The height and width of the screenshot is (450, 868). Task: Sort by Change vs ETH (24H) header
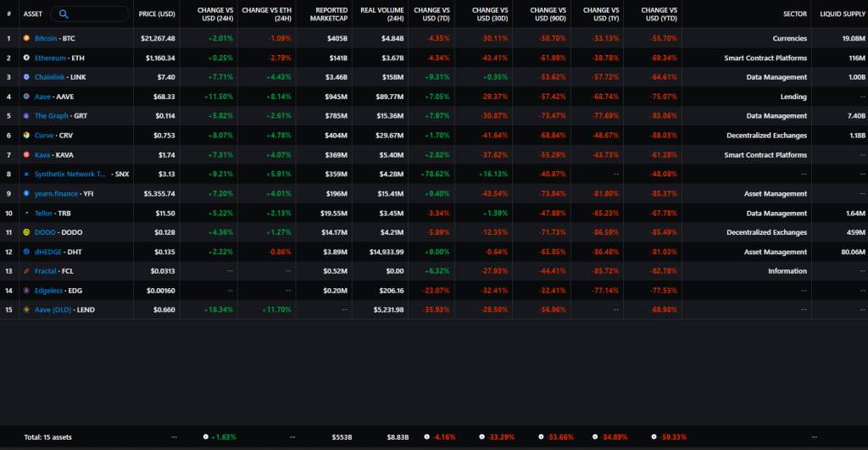266,14
